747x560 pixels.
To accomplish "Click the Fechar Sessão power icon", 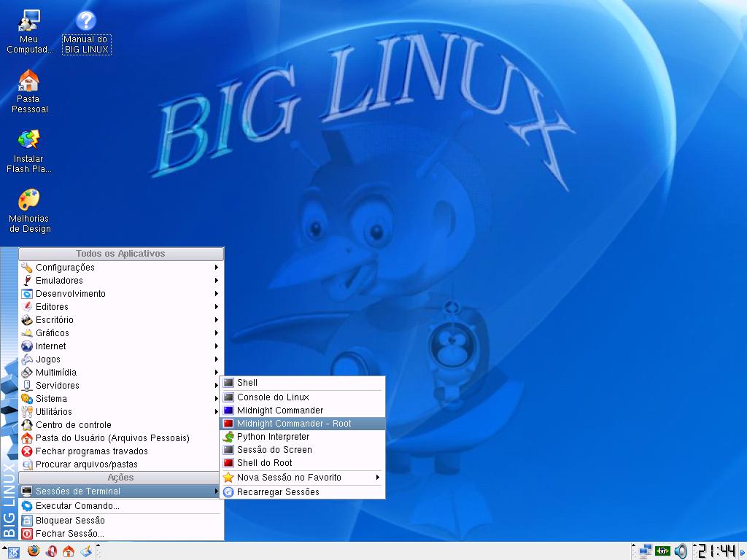I will click(x=27, y=533).
